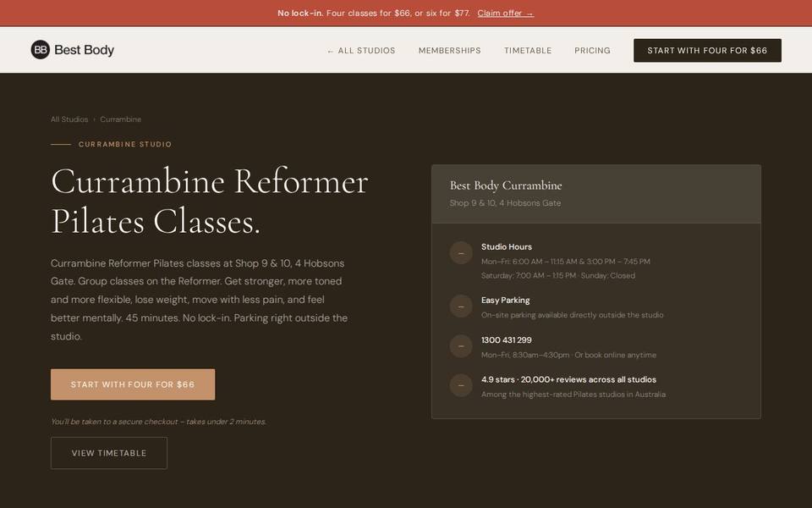The width and height of the screenshot is (812, 508).
Task: Click the Saturday hours line
Action: click(x=557, y=276)
